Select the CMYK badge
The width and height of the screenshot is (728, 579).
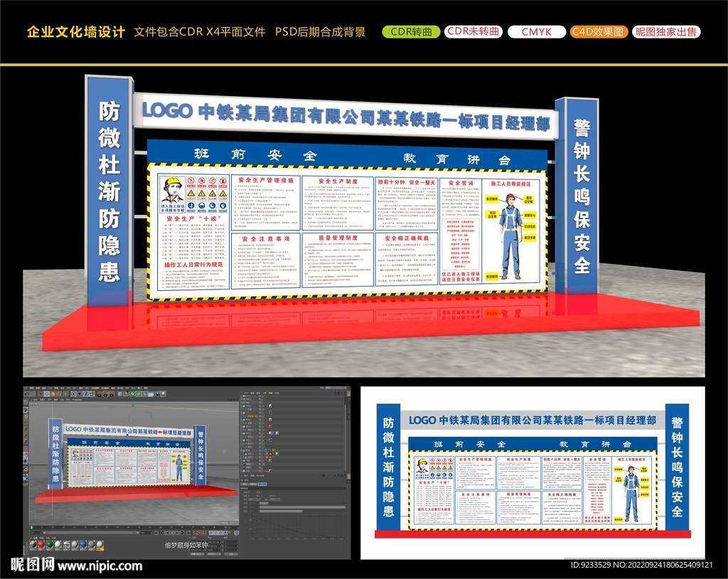pyautogui.click(x=535, y=32)
